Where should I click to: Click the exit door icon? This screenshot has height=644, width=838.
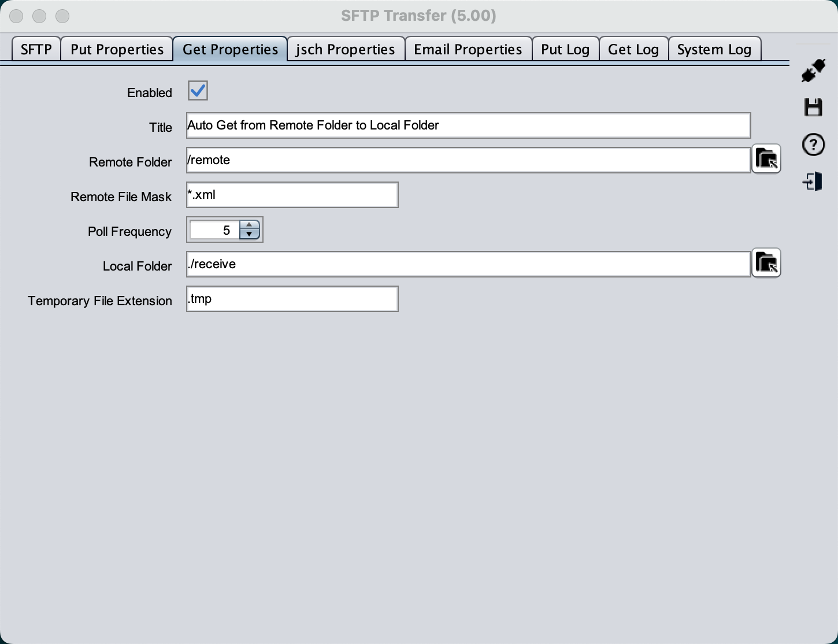(813, 182)
